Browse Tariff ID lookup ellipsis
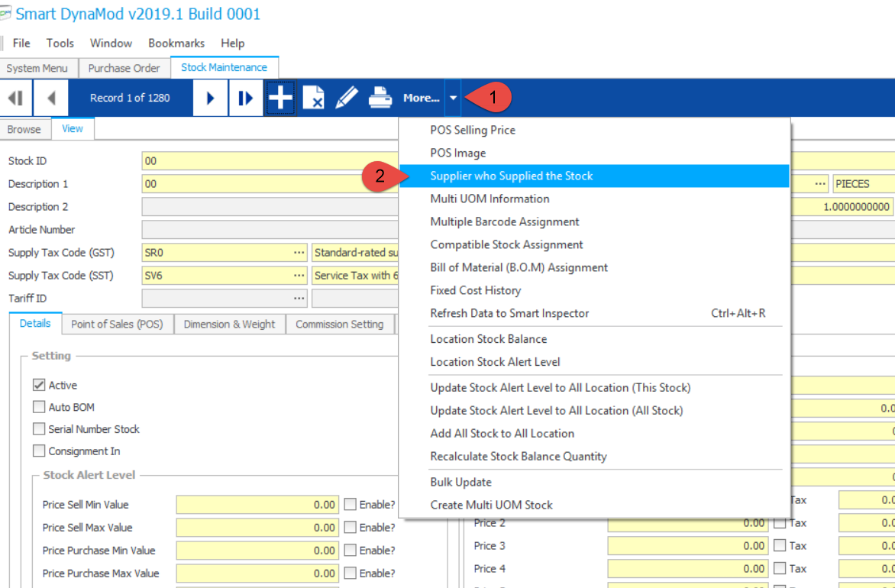895x588 pixels. click(299, 298)
